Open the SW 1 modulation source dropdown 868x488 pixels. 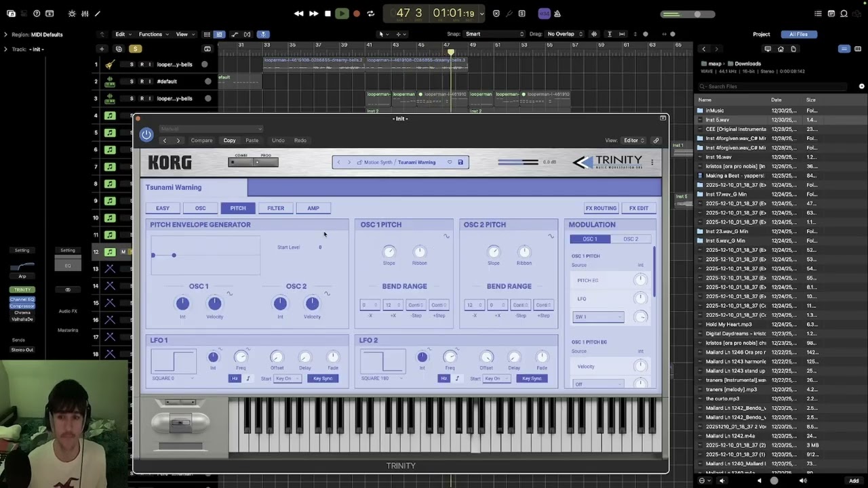pyautogui.click(x=598, y=317)
